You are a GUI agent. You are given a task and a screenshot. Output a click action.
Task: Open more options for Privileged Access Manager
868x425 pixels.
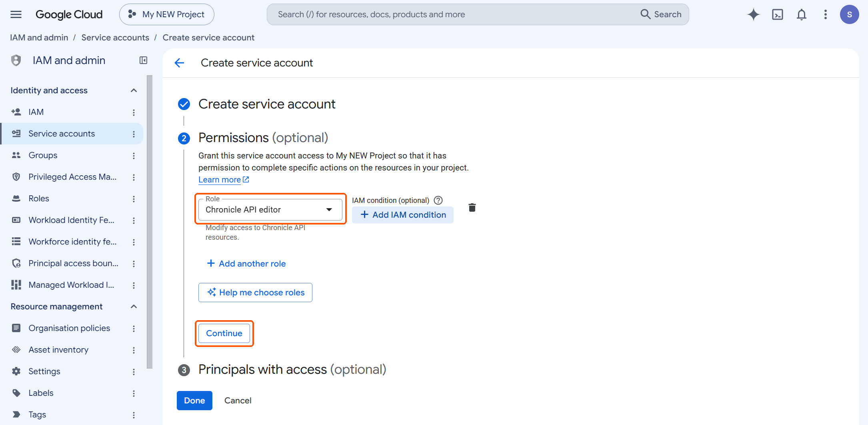[134, 177]
